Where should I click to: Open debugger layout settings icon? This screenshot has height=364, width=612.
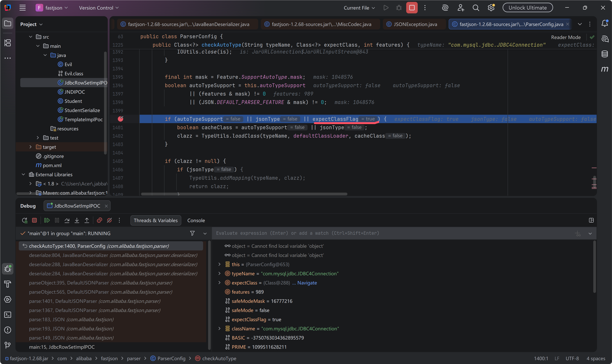click(x=591, y=220)
